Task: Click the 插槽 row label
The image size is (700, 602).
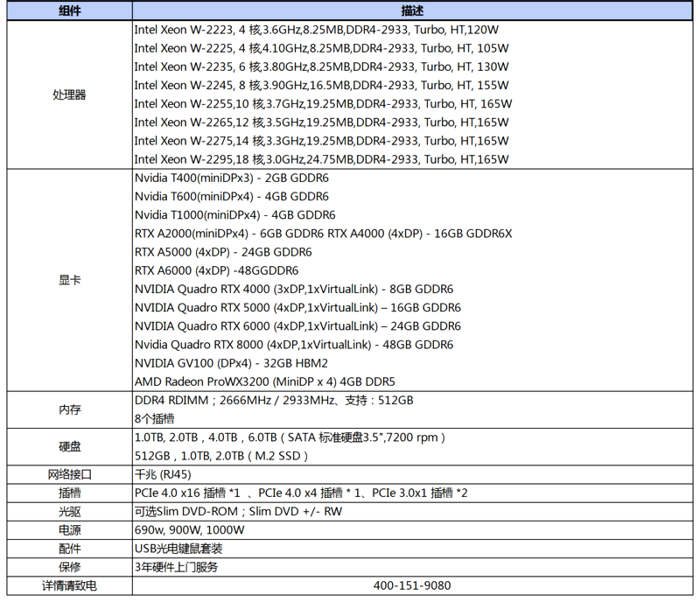Action: (70, 493)
